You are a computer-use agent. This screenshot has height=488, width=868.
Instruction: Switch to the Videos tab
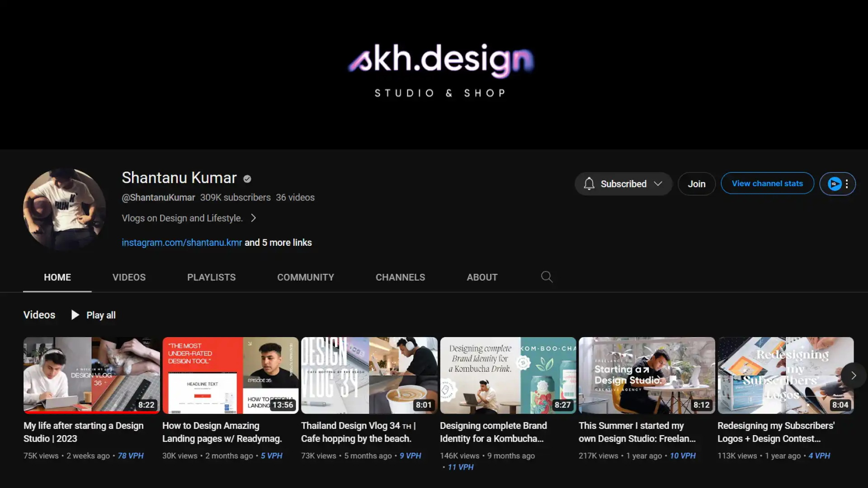pos(129,277)
